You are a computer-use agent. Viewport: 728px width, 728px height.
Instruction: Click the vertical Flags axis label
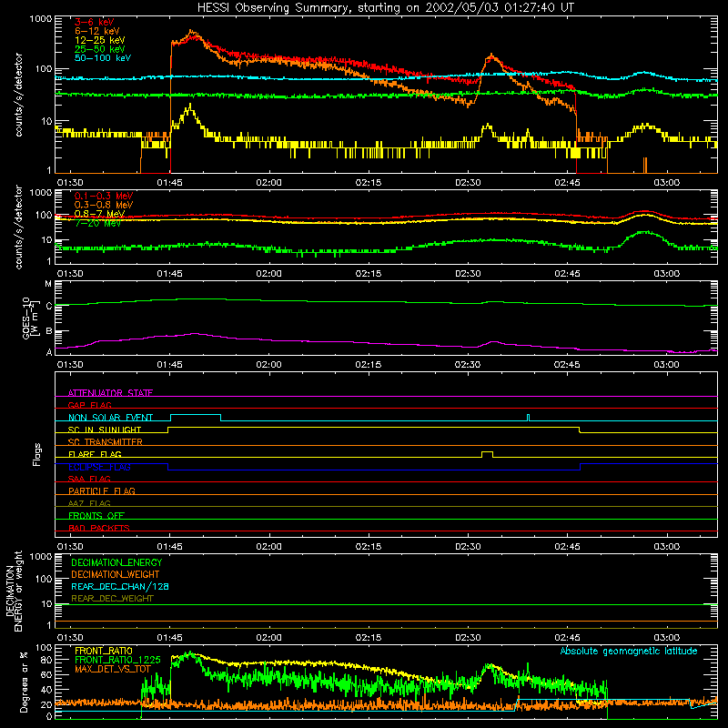(36, 454)
